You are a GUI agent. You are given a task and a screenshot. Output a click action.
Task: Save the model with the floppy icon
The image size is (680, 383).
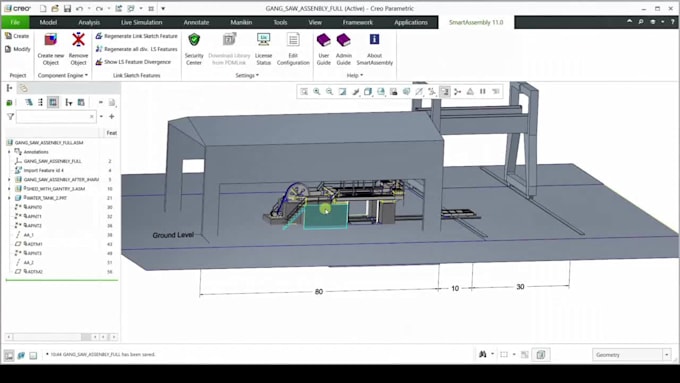[67, 8]
